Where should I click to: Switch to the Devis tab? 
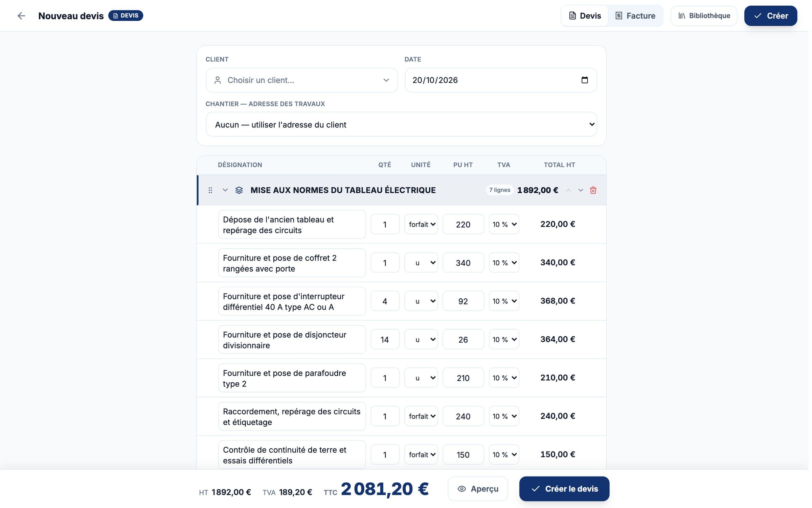585,16
